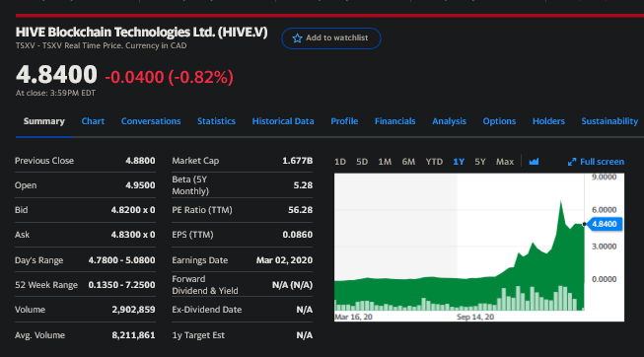Image resolution: width=644 pixels, height=357 pixels.
Task: Select the Max chart range
Action: (505, 162)
